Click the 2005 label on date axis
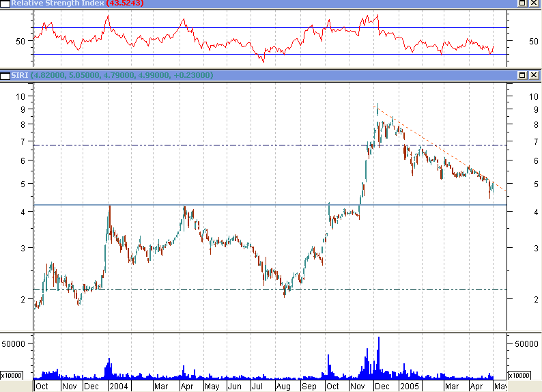 410,386
